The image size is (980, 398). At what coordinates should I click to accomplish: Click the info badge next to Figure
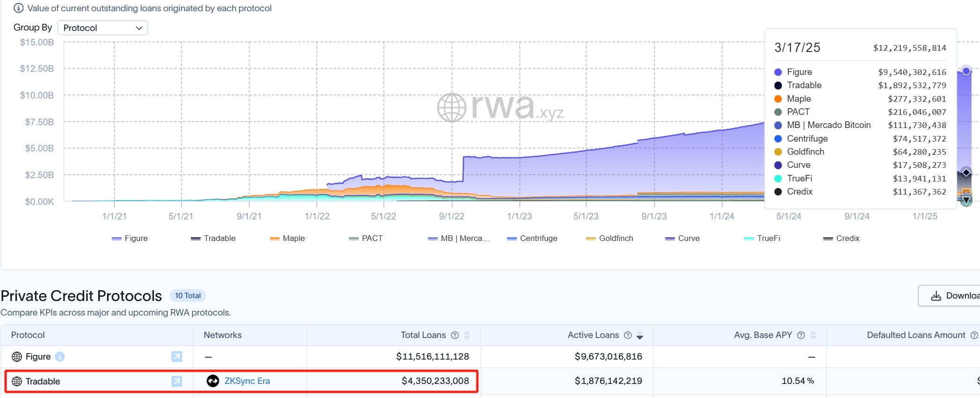click(60, 357)
